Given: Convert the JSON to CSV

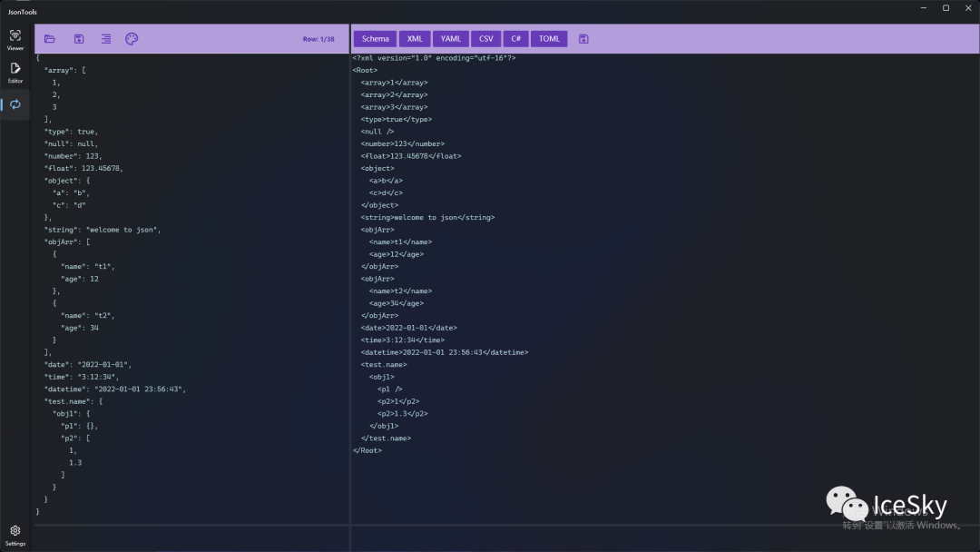Looking at the screenshot, I should [x=486, y=39].
